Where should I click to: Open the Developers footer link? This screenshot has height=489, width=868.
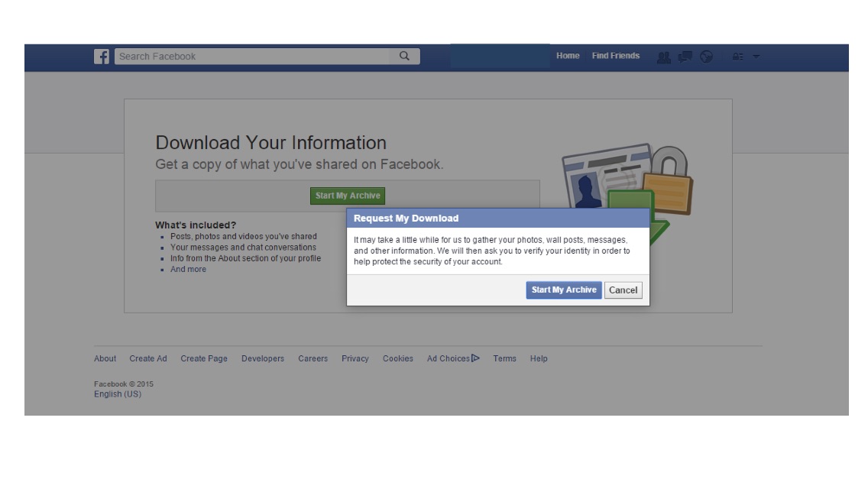click(x=263, y=358)
